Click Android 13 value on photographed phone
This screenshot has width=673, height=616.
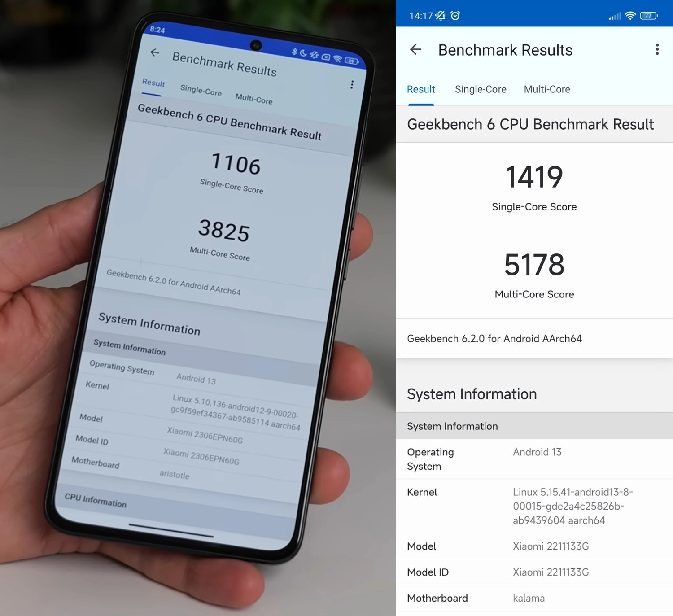[196, 379]
